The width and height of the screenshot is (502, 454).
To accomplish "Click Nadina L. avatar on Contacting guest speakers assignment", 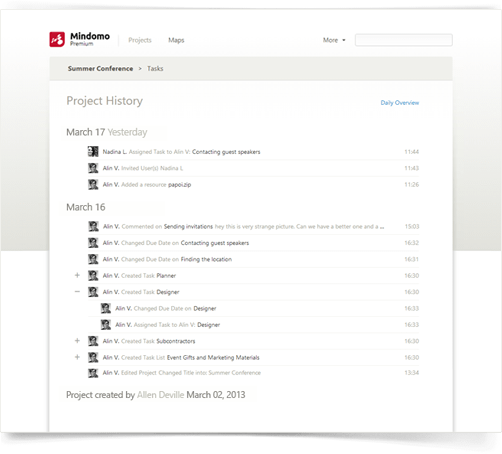I will (93, 151).
